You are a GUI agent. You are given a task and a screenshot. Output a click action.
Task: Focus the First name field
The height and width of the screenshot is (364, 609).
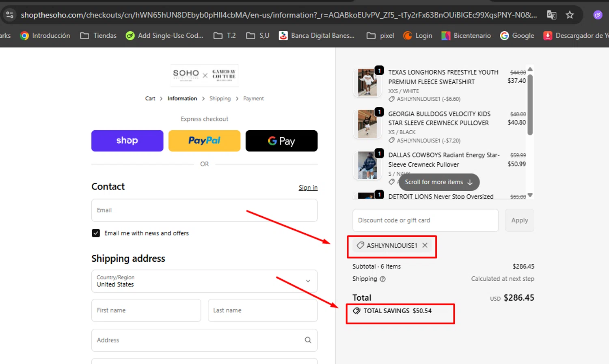click(x=146, y=310)
